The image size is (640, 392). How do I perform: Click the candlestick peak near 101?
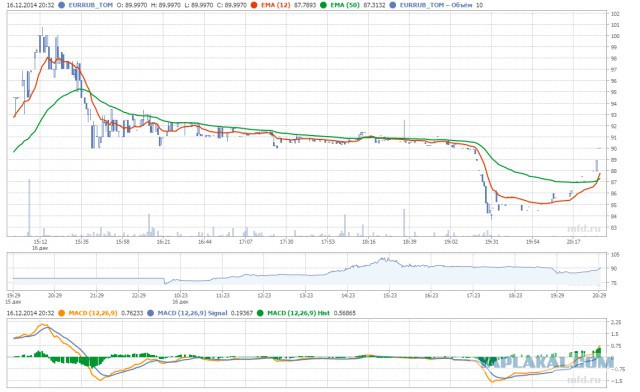point(42,40)
